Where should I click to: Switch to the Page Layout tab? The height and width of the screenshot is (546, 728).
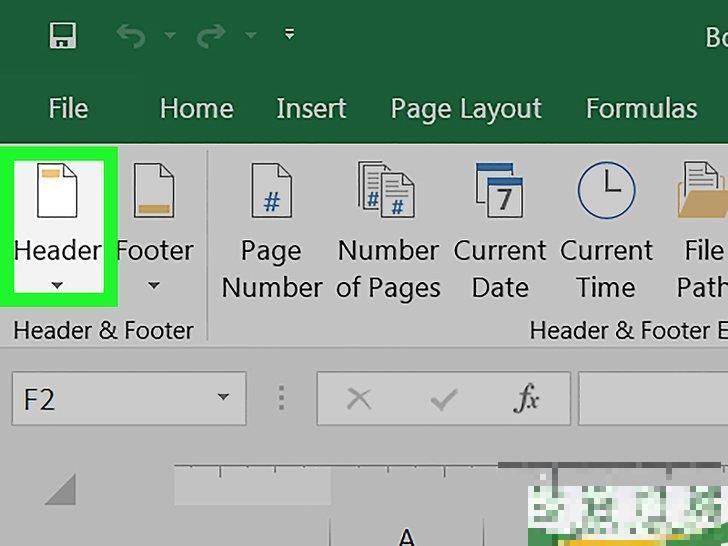pos(465,108)
